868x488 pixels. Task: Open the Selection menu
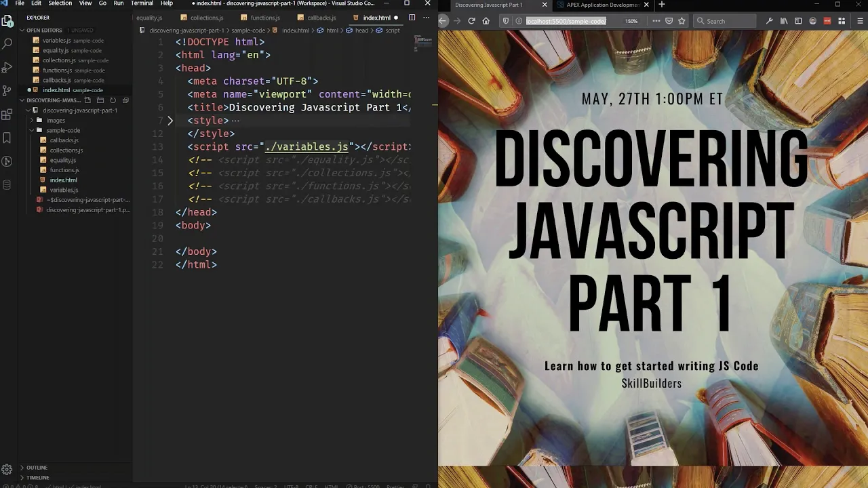(x=60, y=3)
